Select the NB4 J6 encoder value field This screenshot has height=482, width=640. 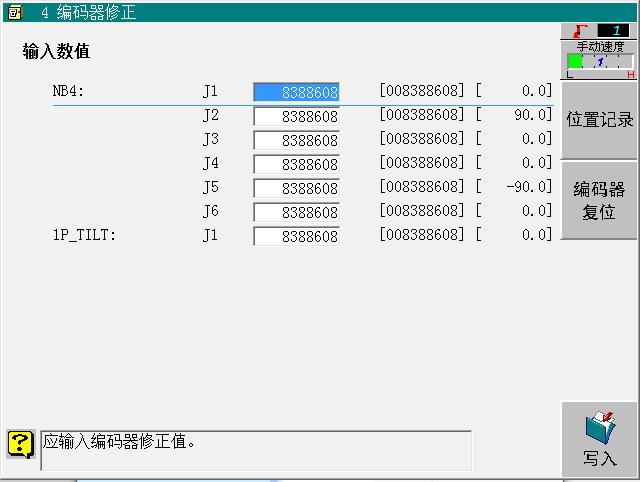pos(296,212)
